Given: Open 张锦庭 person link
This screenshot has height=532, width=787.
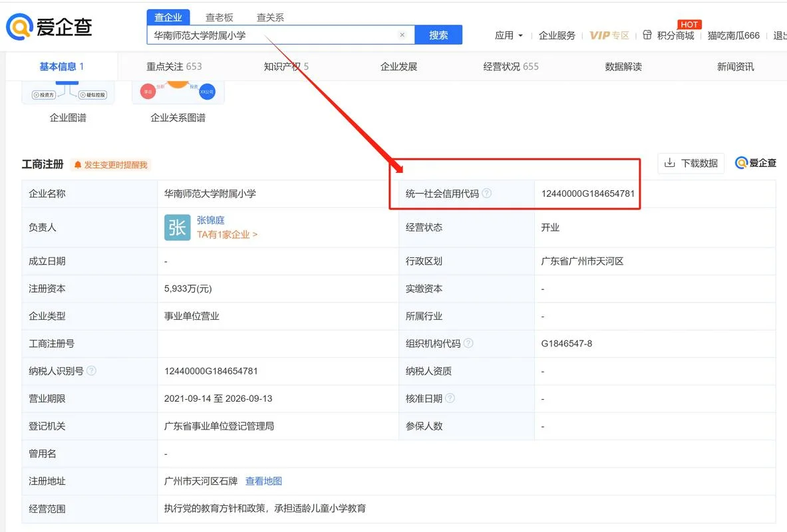Looking at the screenshot, I should [211, 220].
